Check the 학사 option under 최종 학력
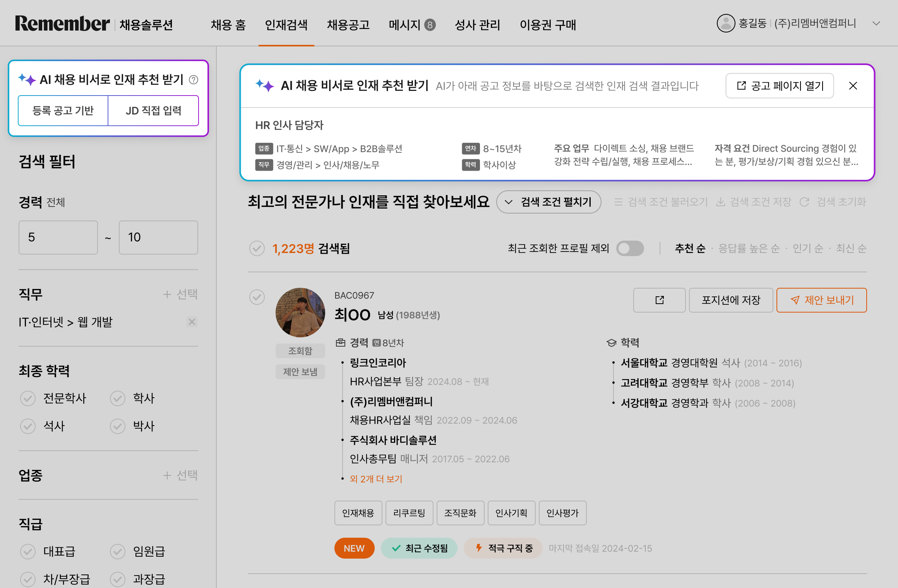Viewport: 898px width, 588px height. [118, 398]
